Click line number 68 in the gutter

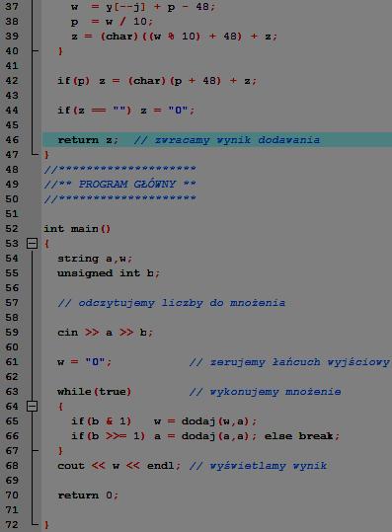pos(12,466)
